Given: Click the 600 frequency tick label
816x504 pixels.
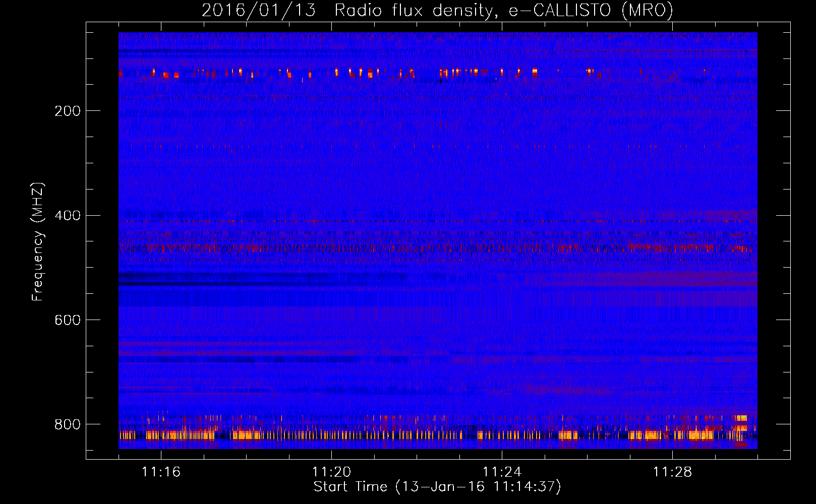Looking at the screenshot, I should pos(68,320).
